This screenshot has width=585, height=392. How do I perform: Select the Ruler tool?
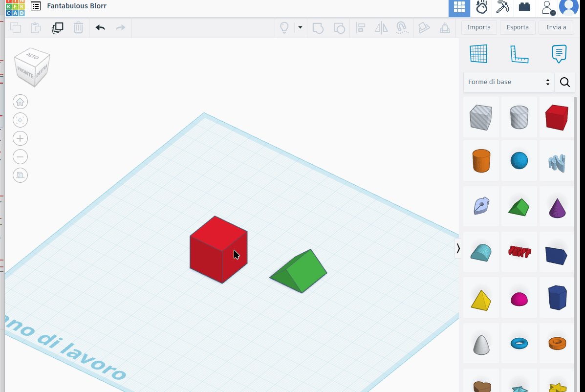519,54
